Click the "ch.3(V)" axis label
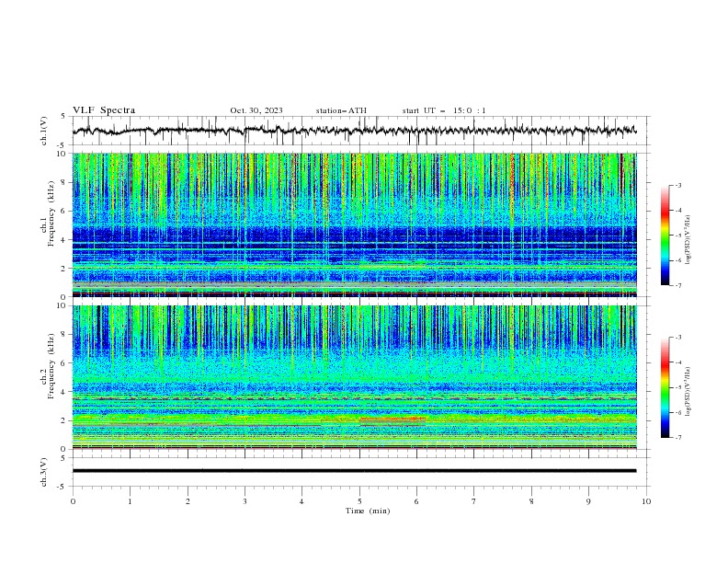 pyautogui.click(x=44, y=472)
